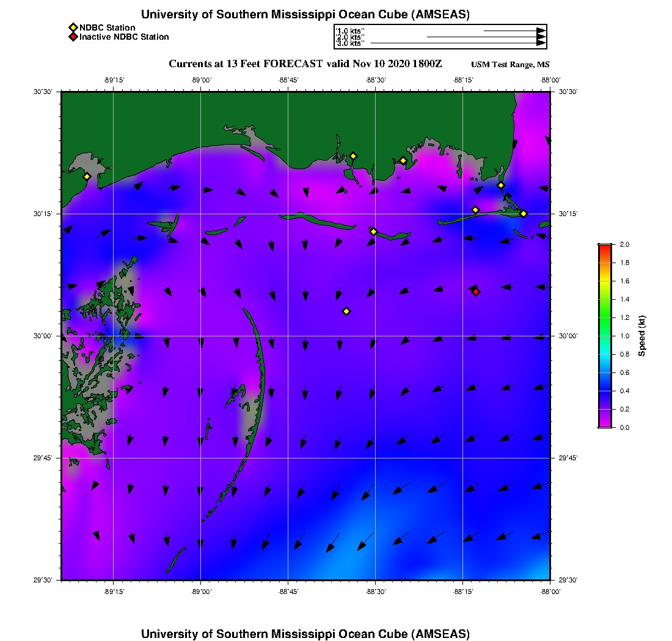Click the 30'15' latitude label on right axis

pos(568,214)
